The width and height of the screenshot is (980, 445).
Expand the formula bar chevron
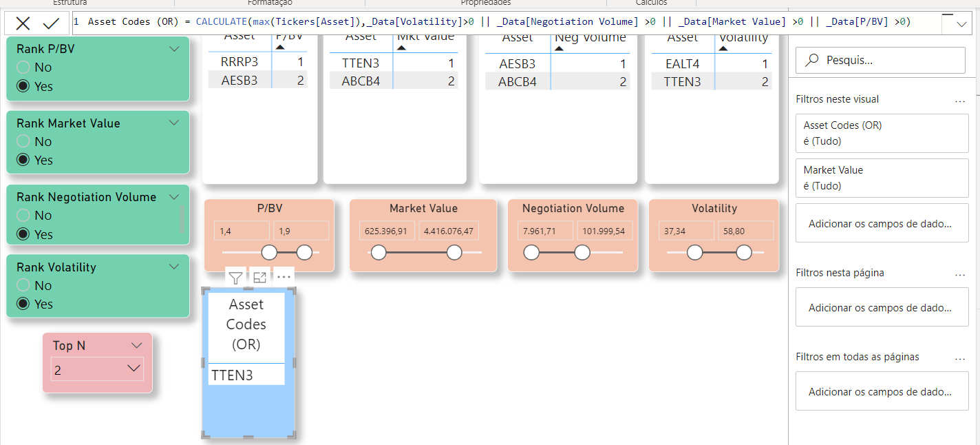(962, 24)
